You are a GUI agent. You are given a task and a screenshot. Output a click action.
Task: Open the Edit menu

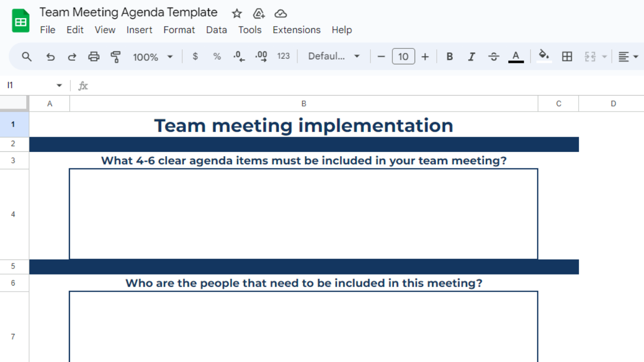click(75, 30)
